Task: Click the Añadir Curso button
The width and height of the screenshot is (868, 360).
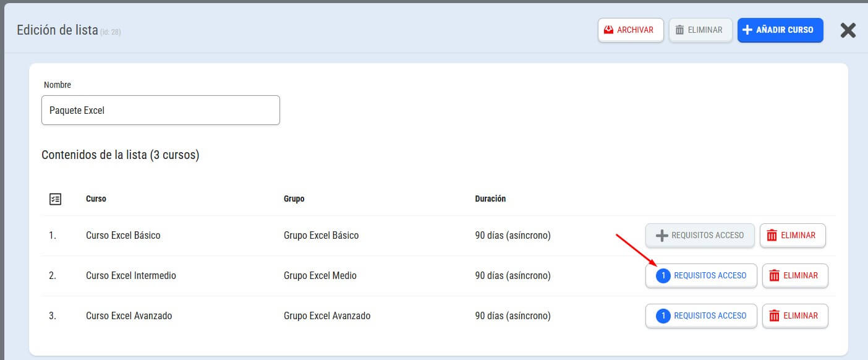Action: pyautogui.click(x=780, y=30)
